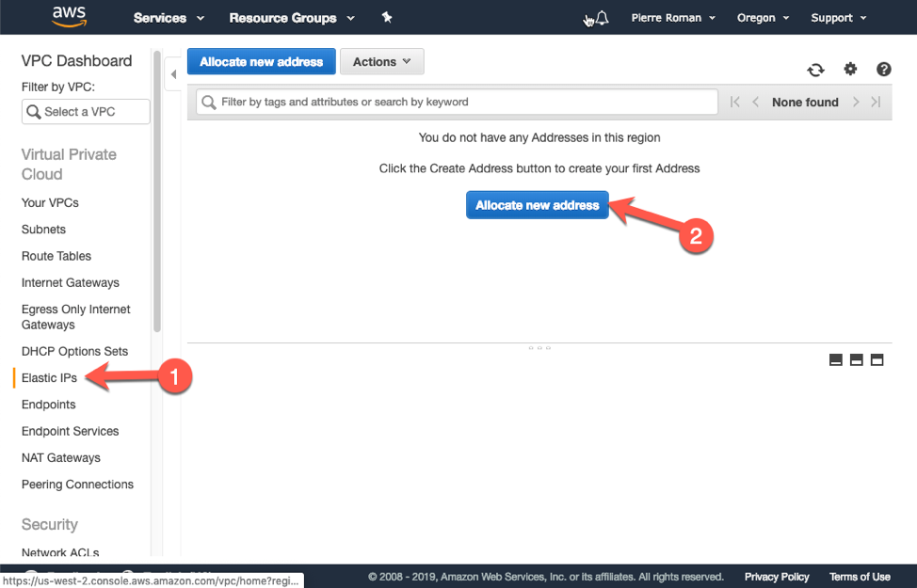Go to first page of results
Image resolution: width=917 pixels, height=588 pixels.
coord(734,102)
